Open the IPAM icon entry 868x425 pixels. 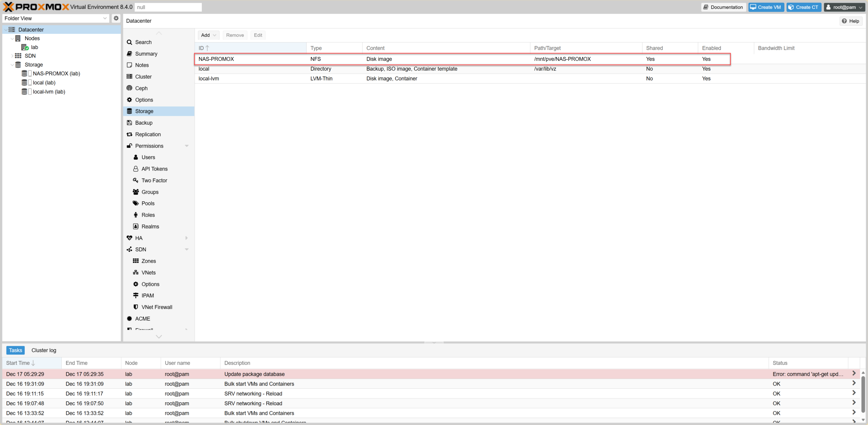(136, 295)
